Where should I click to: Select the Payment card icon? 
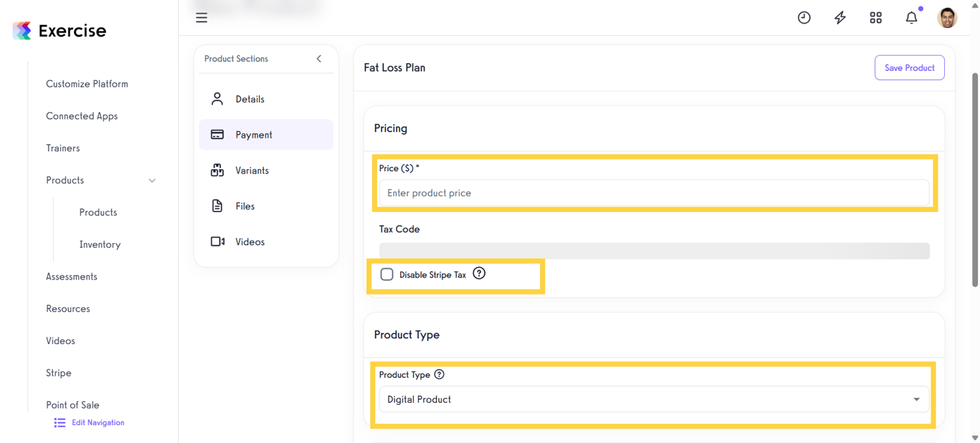point(217,134)
